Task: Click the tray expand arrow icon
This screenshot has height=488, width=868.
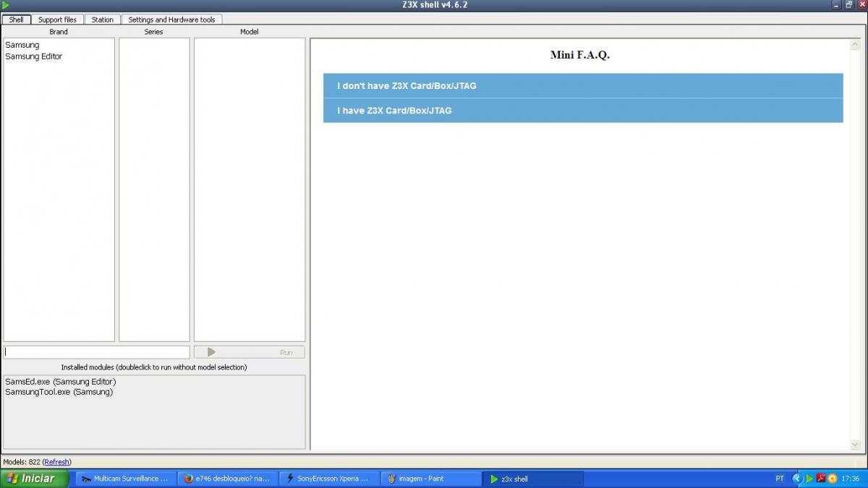Action: pyautogui.click(x=798, y=479)
